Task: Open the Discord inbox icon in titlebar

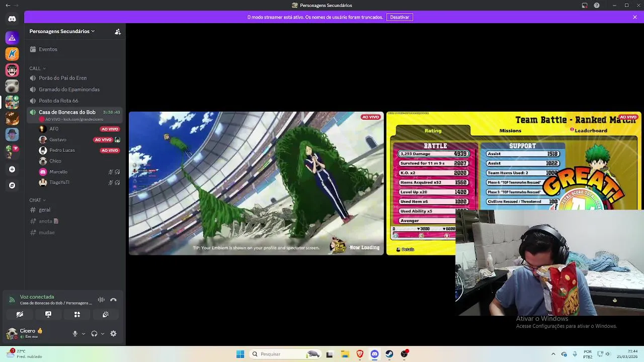Action: point(585,6)
